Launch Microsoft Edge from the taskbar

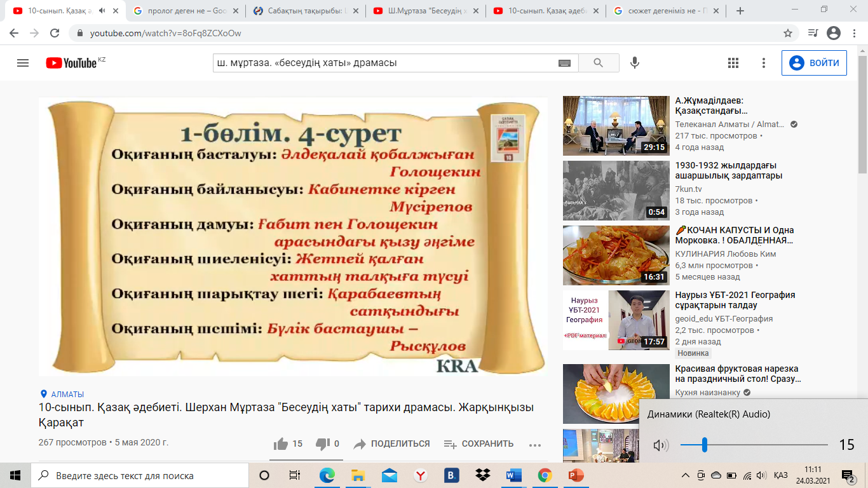(x=327, y=475)
